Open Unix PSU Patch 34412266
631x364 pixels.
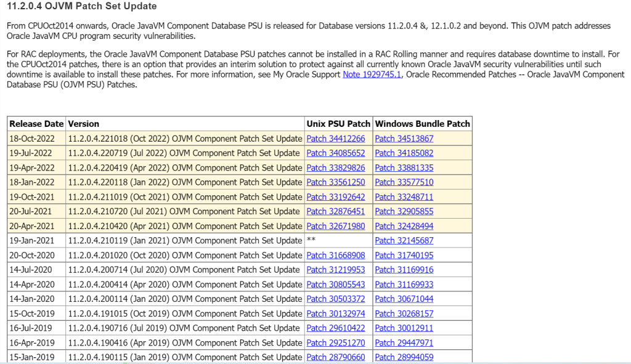336,139
